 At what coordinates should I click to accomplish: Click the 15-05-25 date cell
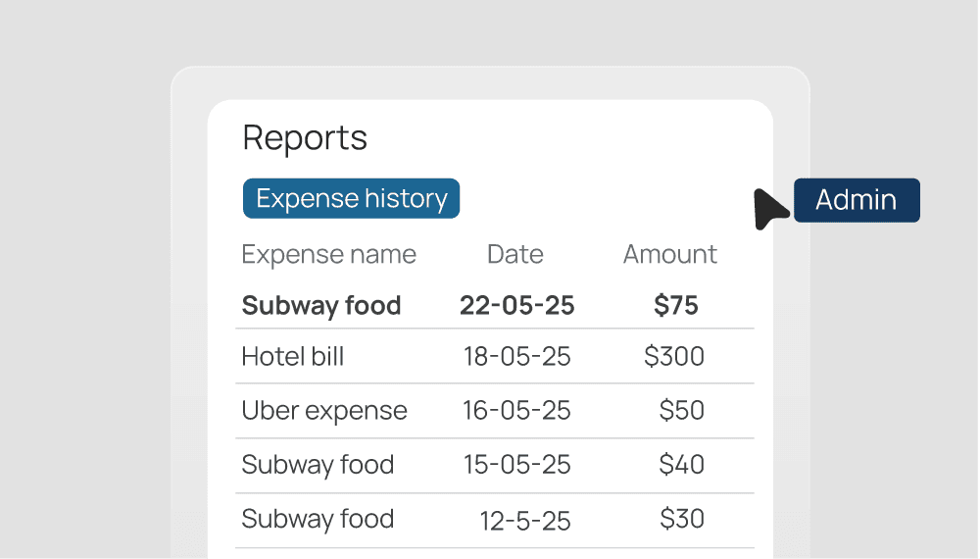click(517, 465)
